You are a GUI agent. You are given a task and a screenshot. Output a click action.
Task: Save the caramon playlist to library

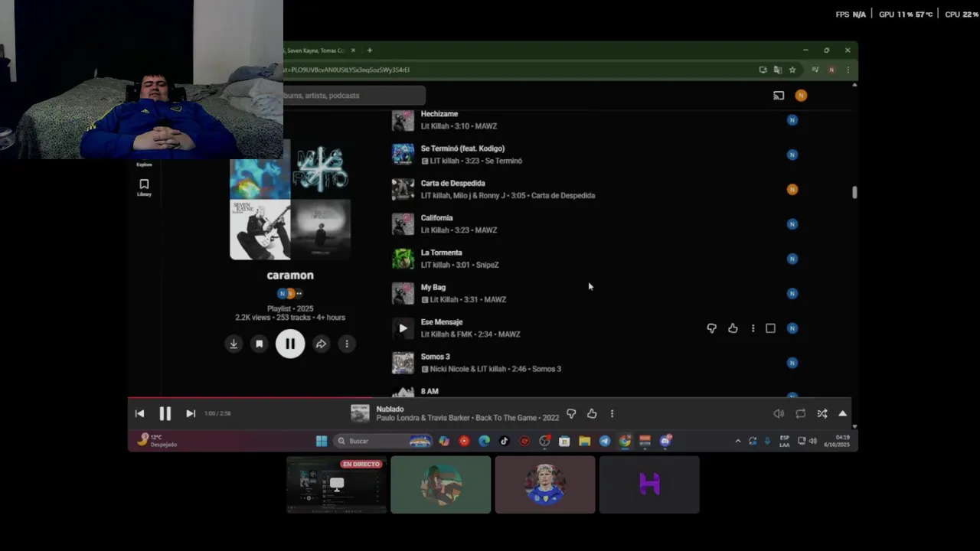pyautogui.click(x=260, y=344)
